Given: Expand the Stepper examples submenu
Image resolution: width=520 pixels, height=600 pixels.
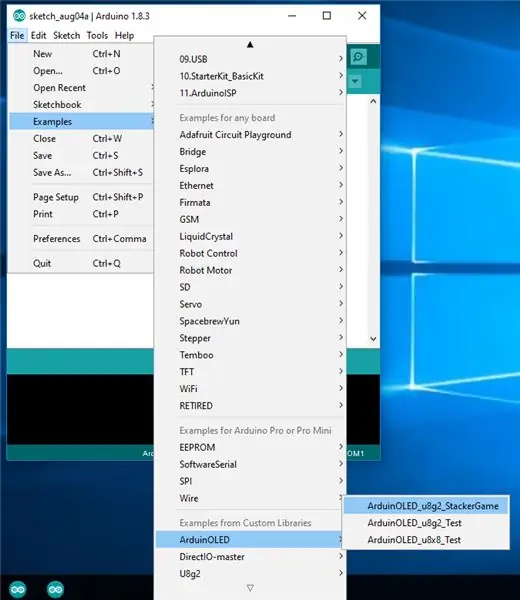Looking at the screenshot, I should 251,338.
